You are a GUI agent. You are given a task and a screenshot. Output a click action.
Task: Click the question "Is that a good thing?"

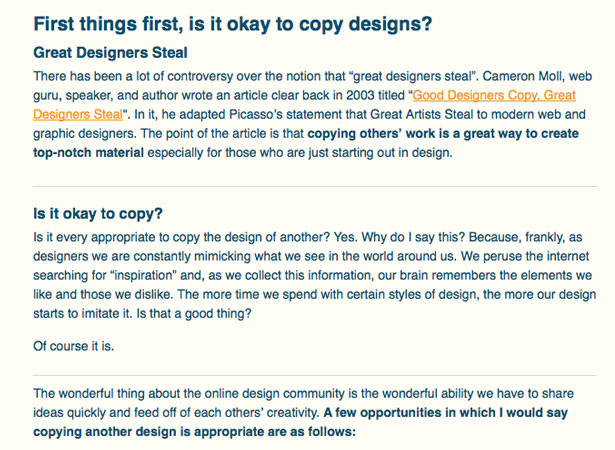(193, 314)
